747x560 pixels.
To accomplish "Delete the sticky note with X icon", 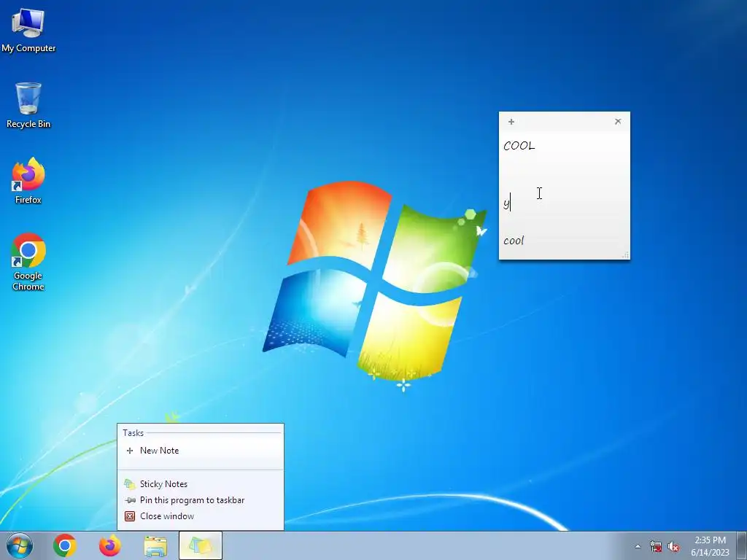I will (x=618, y=122).
